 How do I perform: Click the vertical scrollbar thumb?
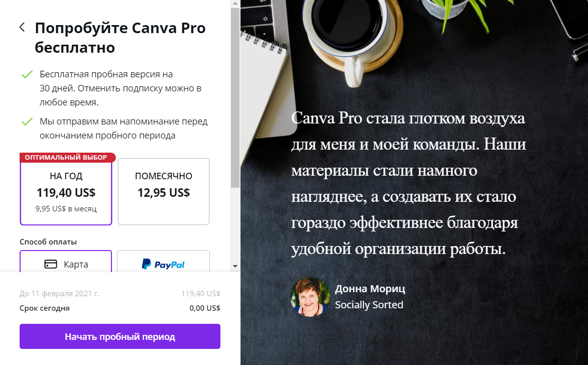point(235,97)
